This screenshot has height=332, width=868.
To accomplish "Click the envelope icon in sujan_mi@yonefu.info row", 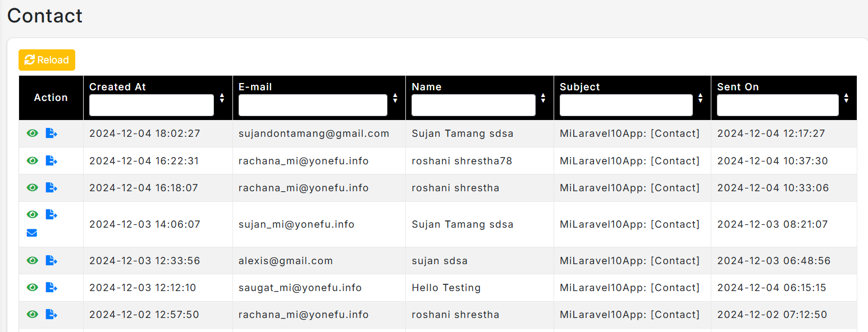I will pyautogui.click(x=32, y=233).
